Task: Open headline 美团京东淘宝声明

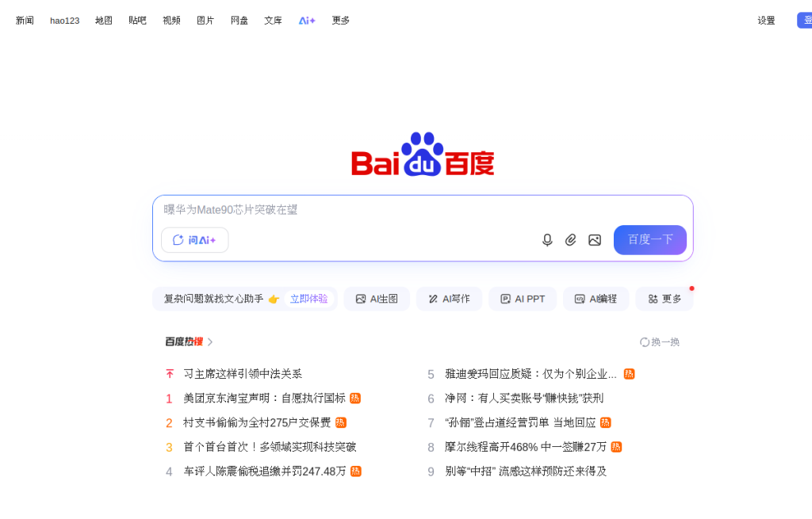Action: 264,398
